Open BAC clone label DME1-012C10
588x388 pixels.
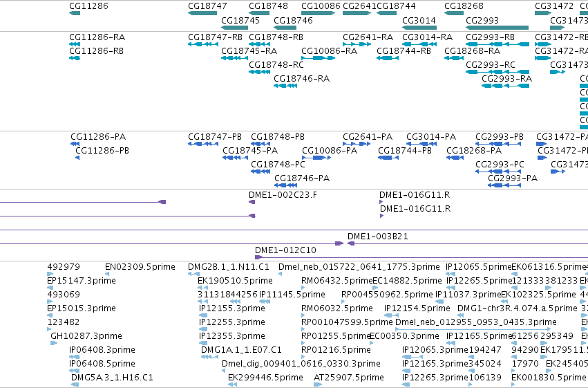point(285,250)
